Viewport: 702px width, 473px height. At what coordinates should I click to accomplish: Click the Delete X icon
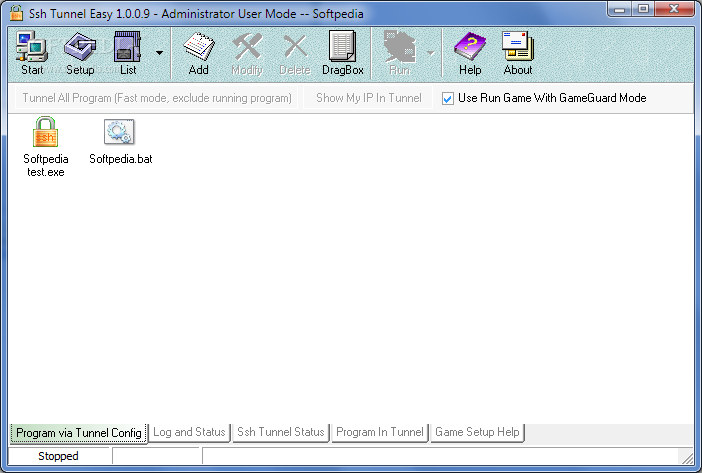click(x=295, y=53)
